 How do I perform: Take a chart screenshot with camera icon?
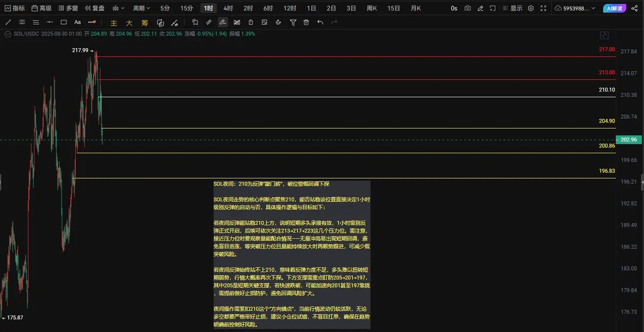click(467, 8)
